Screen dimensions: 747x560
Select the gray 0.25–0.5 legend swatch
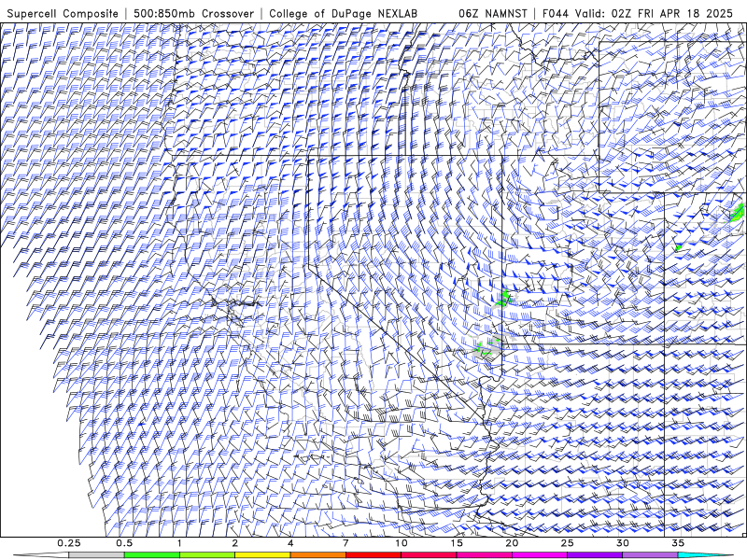[97, 555]
